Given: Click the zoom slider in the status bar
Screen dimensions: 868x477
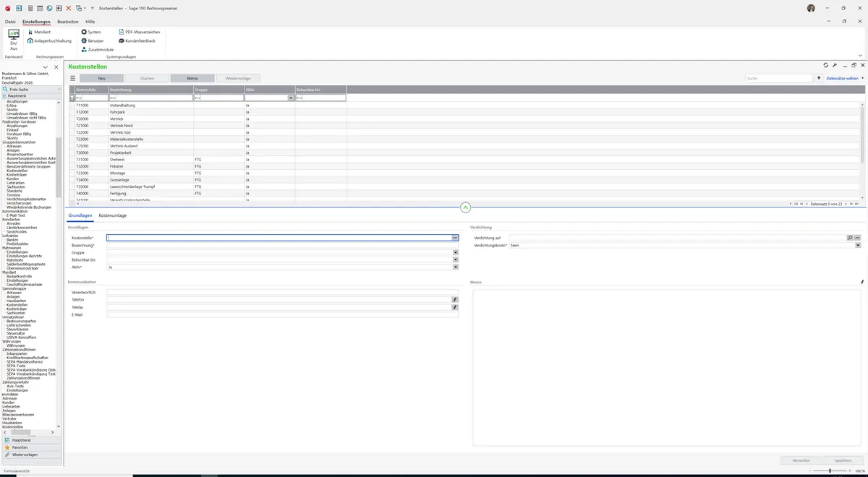Looking at the screenshot, I should [830, 470].
